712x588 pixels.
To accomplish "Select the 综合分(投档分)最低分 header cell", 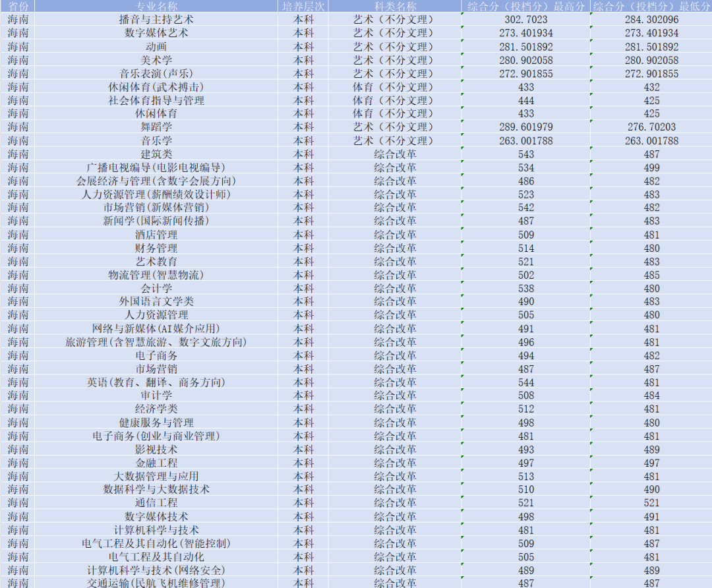I will pyautogui.click(x=651, y=6).
